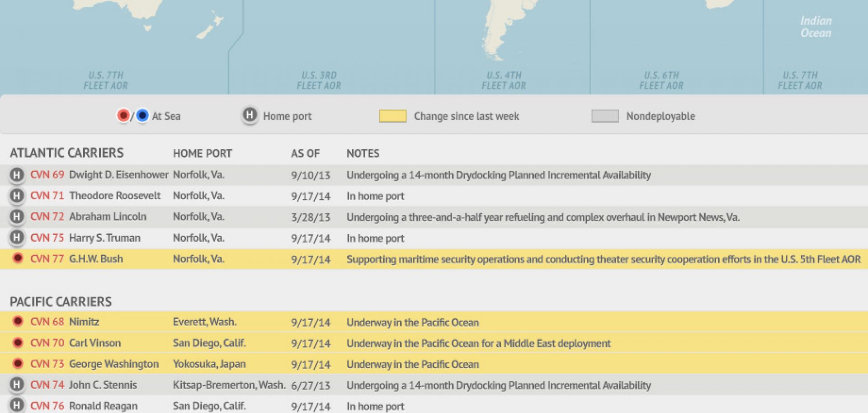The image size is (868, 413).
Task: Select the CVN 68 hull number
Action: [47, 322]
